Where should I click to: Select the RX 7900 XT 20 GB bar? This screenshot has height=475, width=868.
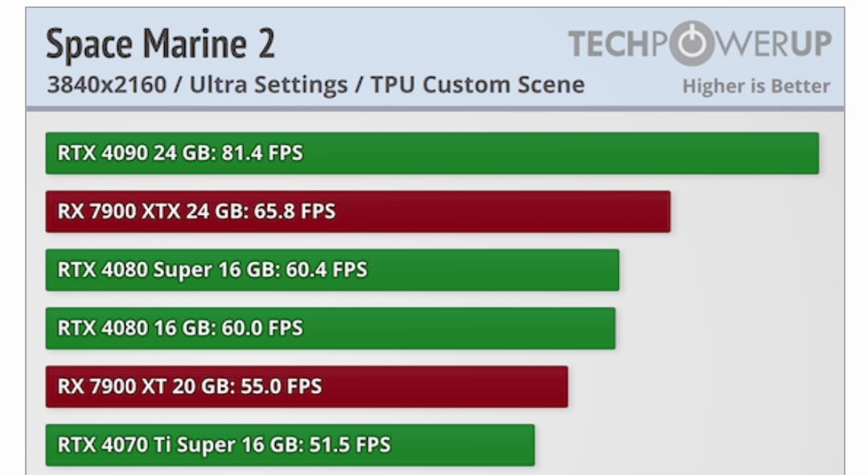(306, 386)
